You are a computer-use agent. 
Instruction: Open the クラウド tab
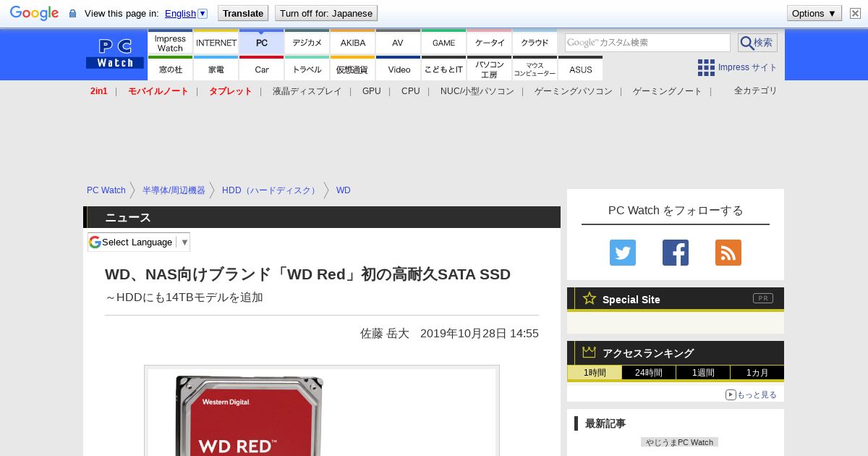535,42
